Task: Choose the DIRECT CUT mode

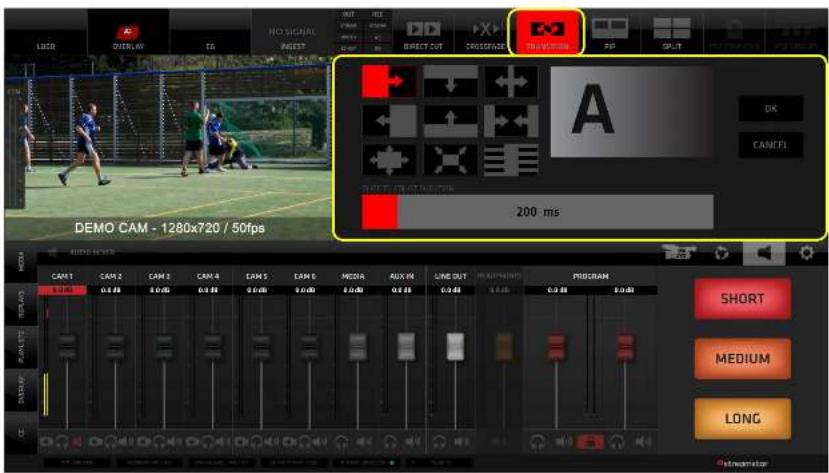Action: click(423, 33)
